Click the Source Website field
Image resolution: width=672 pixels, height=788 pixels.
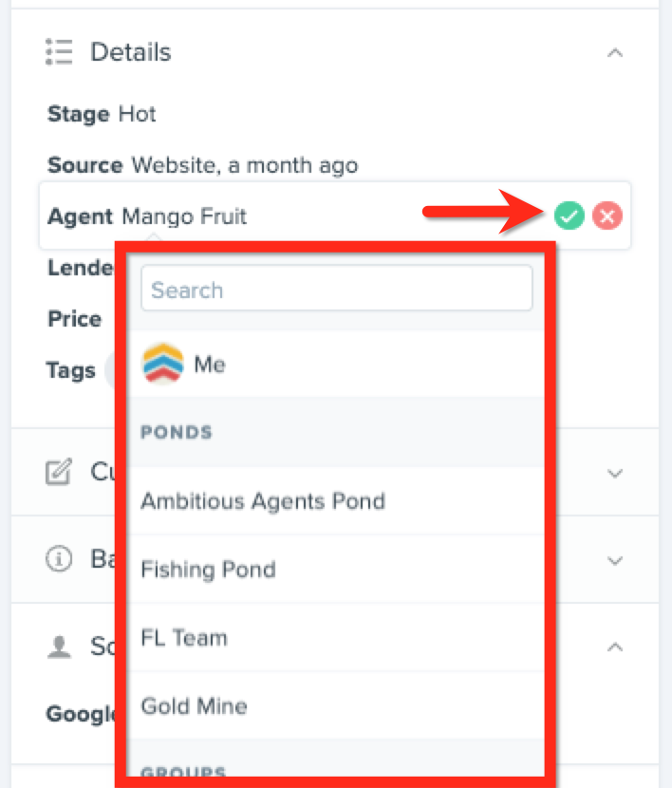tap(202, 165)
